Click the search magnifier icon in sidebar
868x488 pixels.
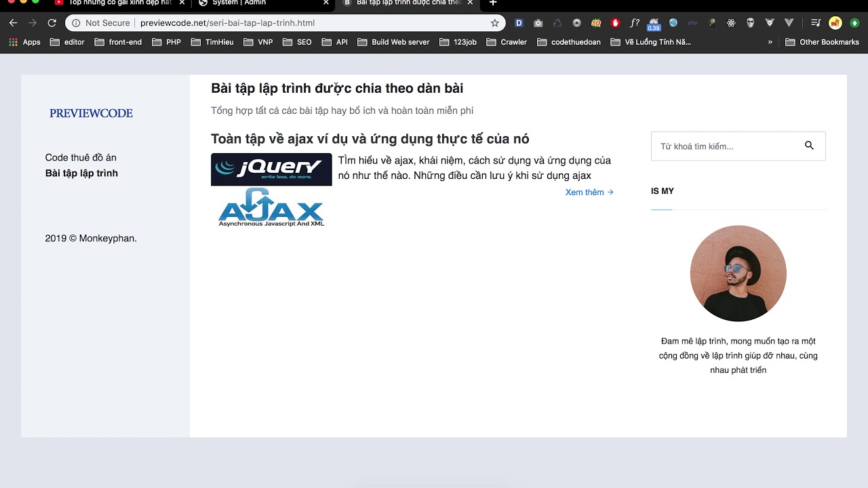(x=809, y=146)
